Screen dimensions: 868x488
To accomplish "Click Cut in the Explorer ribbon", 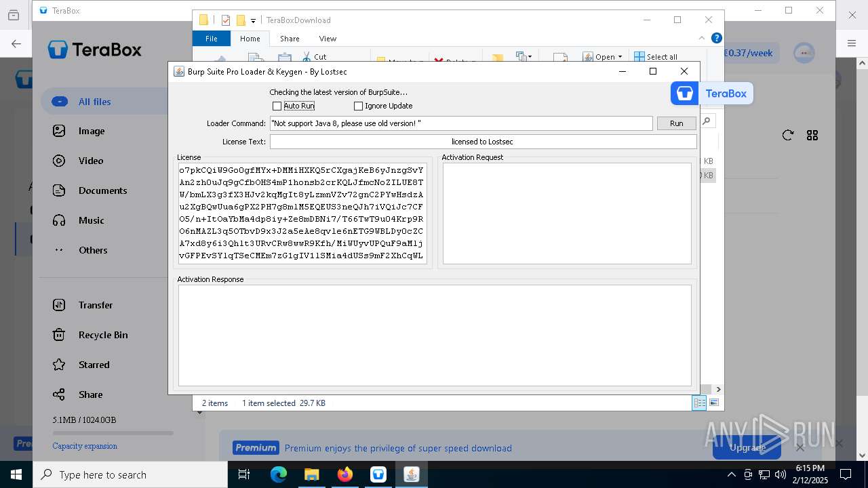I will pyautogui.click(x=314, y=57).
